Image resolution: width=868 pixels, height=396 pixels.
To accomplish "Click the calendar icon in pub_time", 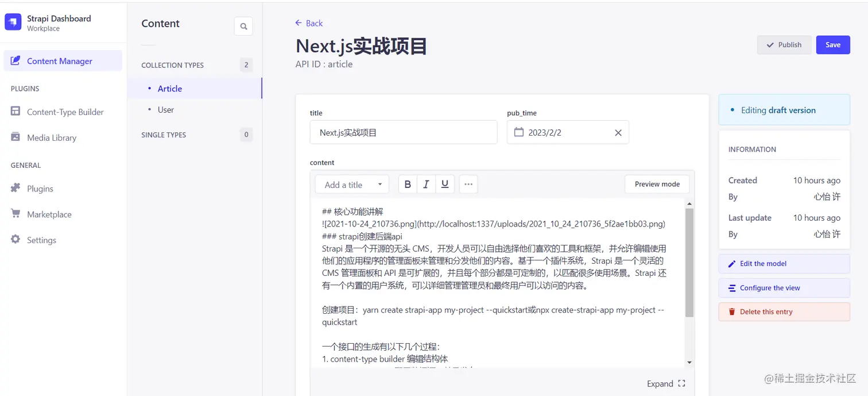I will click(519, 132).
